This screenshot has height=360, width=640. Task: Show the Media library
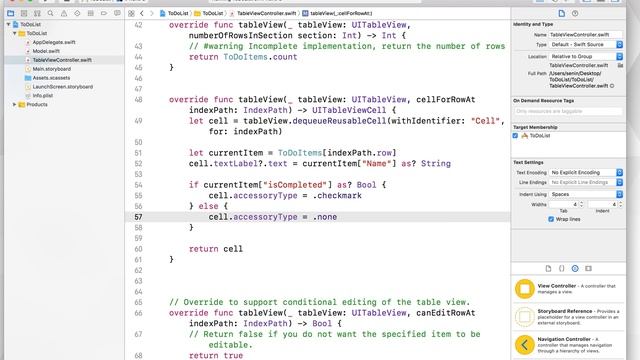588,269
